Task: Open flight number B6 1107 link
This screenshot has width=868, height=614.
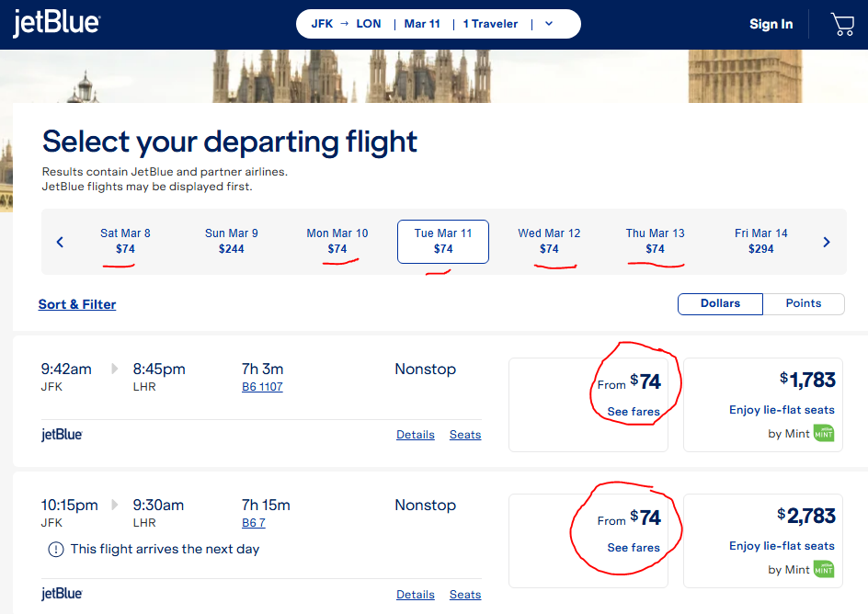Action: 262,387
